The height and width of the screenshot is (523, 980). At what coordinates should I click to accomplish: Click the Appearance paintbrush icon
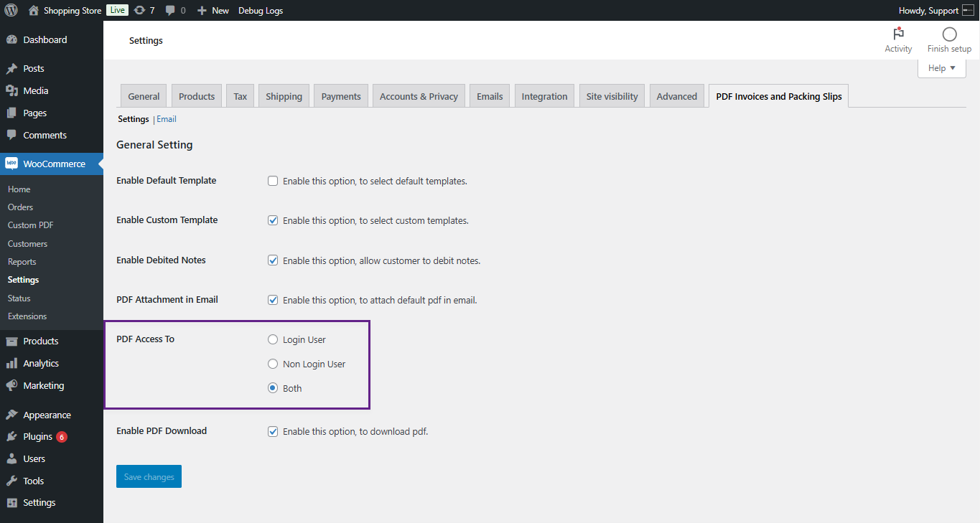pyautogui.click(x=11, y=415)
